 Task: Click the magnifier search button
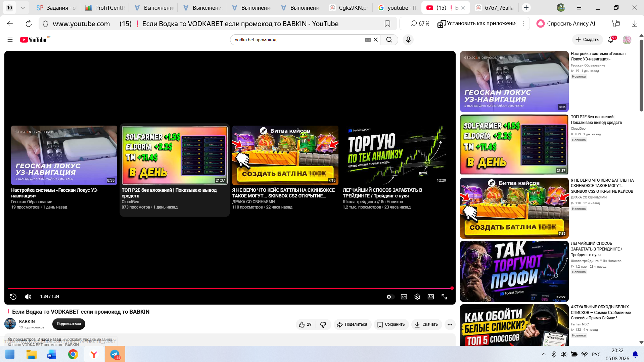[389, 40]
